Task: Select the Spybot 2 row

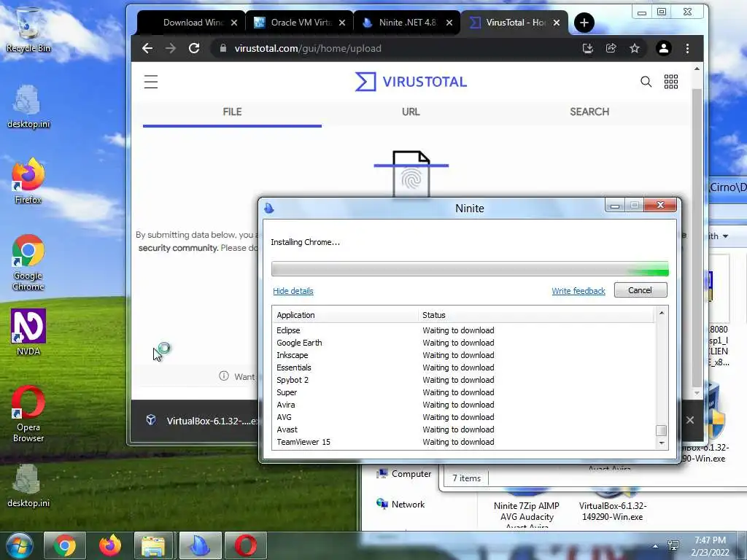Action: click(464, 380)
